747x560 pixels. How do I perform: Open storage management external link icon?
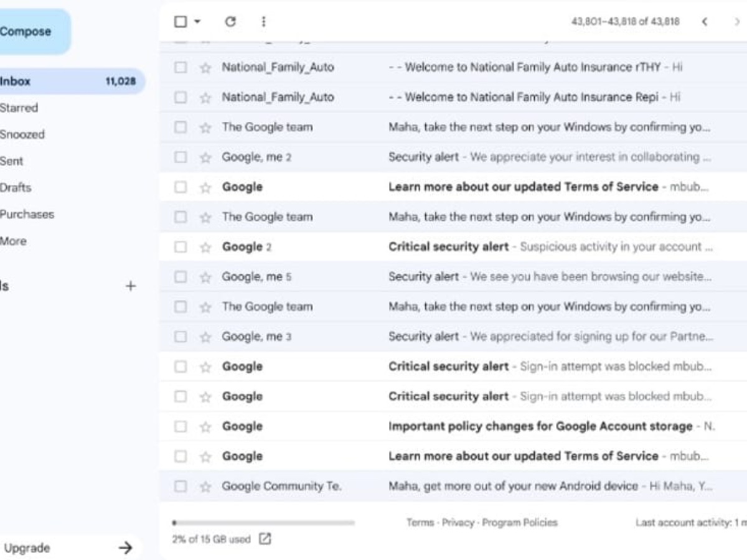click(x=265, y=539)
